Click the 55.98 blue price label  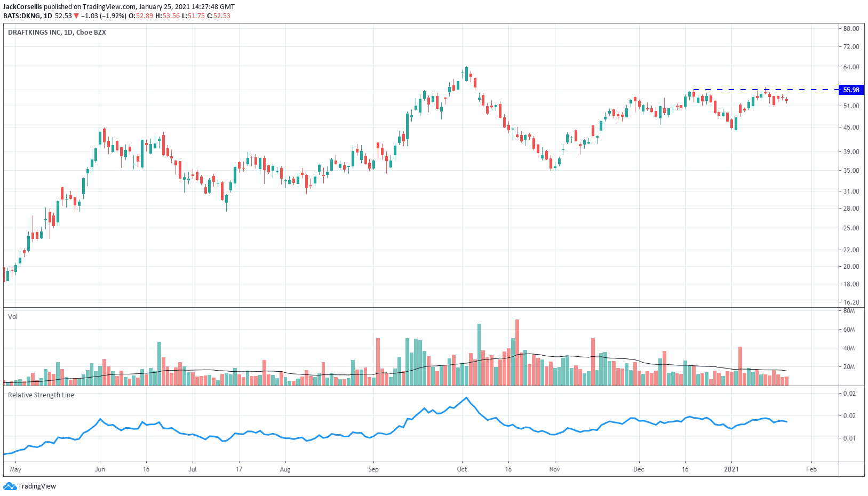click(x=851, y=90)
